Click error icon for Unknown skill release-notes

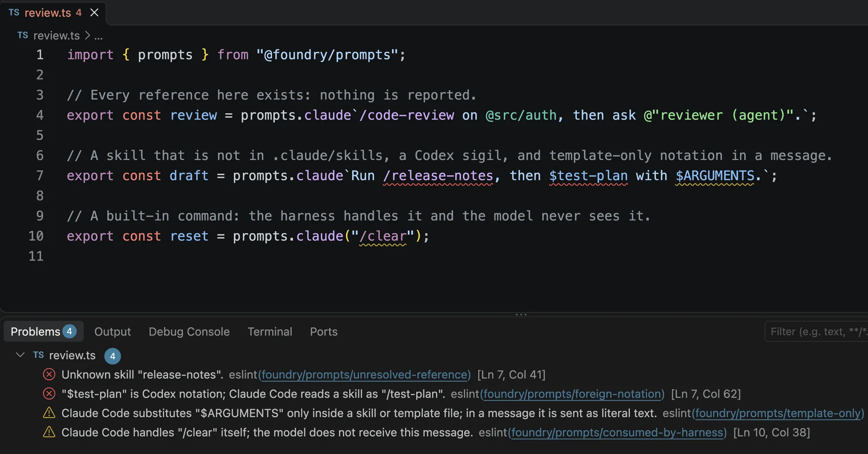(49, 375)
